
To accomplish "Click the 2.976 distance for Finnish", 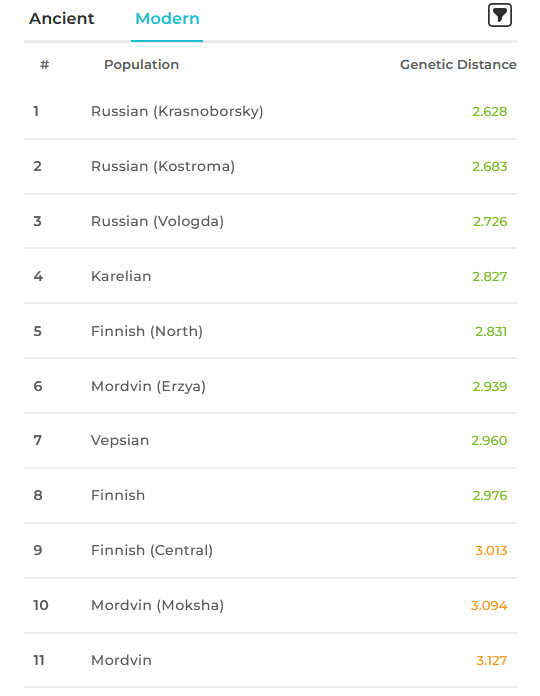I will click(x=489, y=495).
